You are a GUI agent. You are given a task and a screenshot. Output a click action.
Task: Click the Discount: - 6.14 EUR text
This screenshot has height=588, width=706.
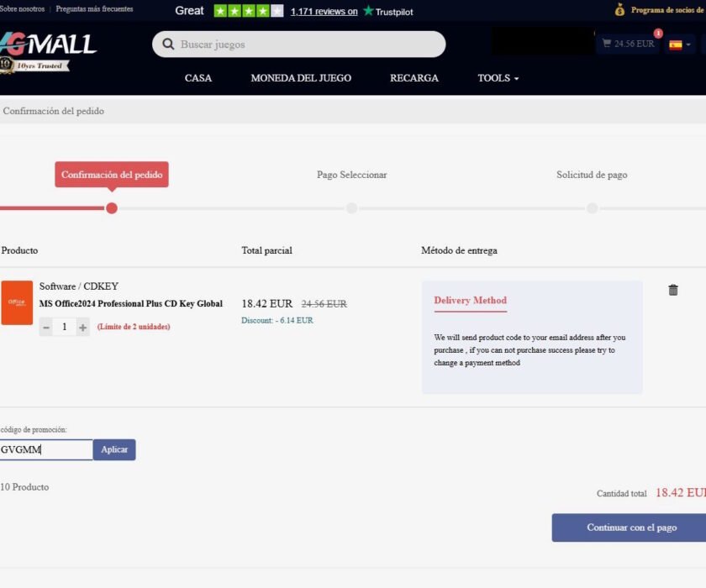pos(277,320)
